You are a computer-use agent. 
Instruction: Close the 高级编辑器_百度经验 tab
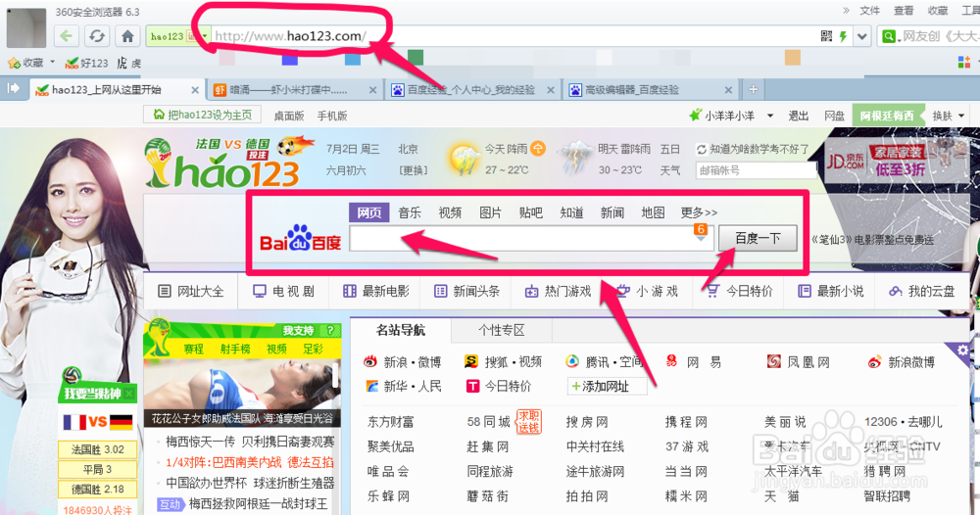pos(728,90)
